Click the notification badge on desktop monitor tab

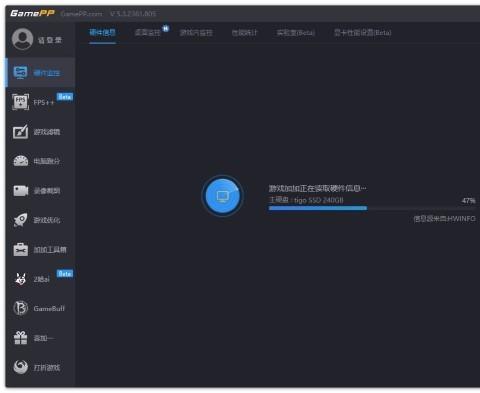[166, 28]
